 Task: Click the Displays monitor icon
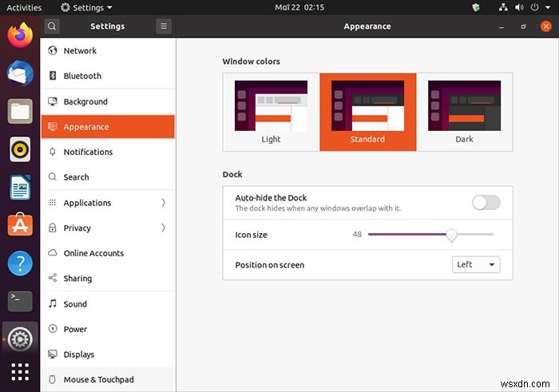click(x=53, y=354)
